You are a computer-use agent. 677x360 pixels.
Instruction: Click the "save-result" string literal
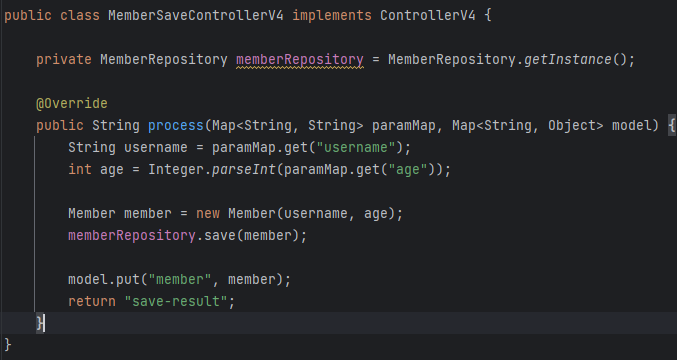[x=176, y=302]
